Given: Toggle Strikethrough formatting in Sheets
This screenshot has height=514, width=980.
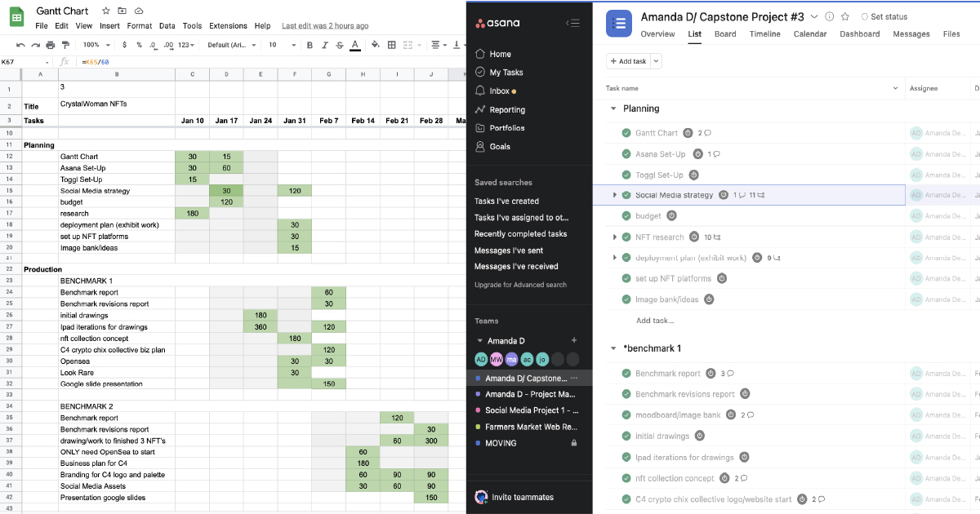Looking at the screenshot, I should pyautogui.click(x=339, y=45).
